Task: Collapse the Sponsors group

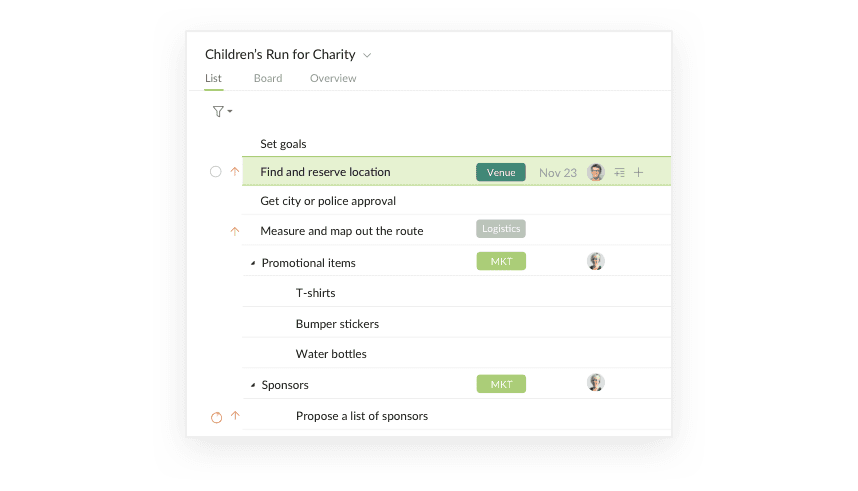Action: click(x=253, y=385)
